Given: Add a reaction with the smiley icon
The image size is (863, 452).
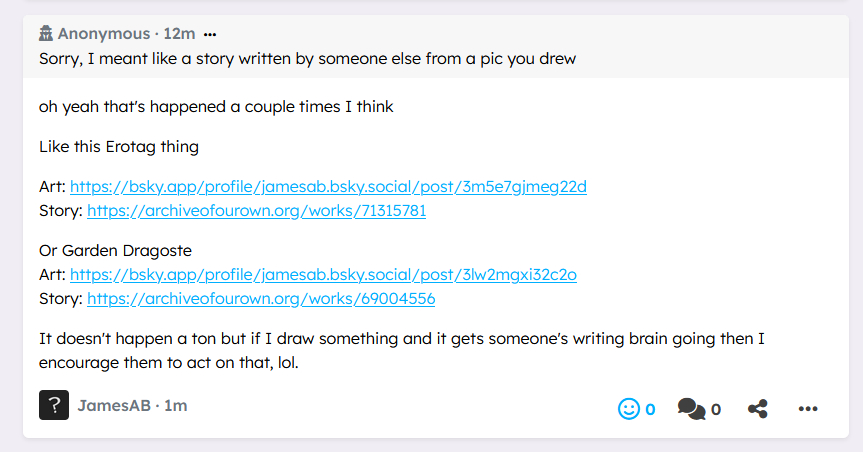Looking at the screenshot, I should point(629,408).
